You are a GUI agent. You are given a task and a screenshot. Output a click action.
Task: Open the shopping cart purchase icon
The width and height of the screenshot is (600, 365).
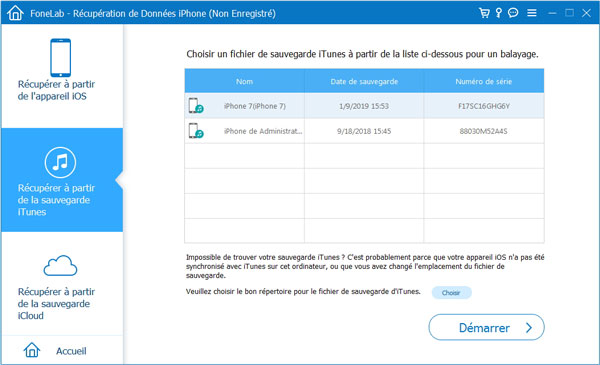coord(484,13)
